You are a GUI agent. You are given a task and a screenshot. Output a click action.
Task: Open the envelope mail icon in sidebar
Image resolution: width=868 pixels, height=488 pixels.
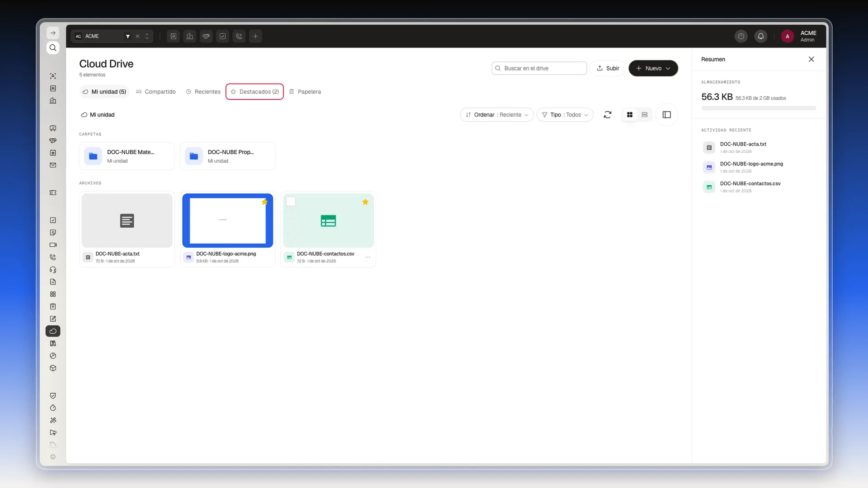point(53,165)
